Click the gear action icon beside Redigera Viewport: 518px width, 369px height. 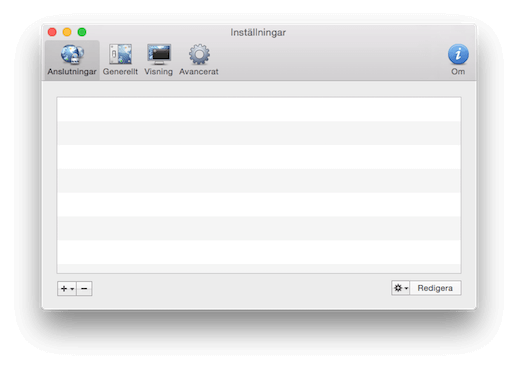[x=398, y=288]
